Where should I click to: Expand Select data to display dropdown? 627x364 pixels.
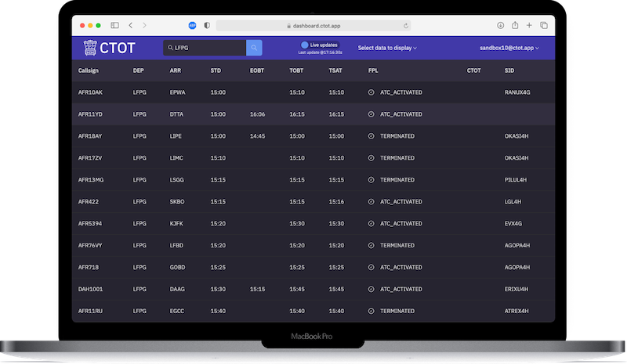click(x=387, y=49)
